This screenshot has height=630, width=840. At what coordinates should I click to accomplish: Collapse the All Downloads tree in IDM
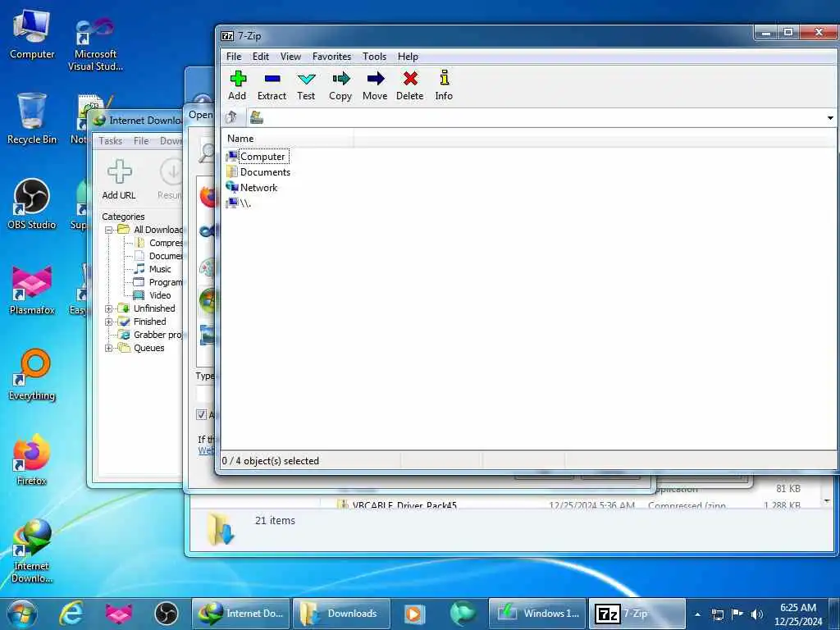point(109,230)
